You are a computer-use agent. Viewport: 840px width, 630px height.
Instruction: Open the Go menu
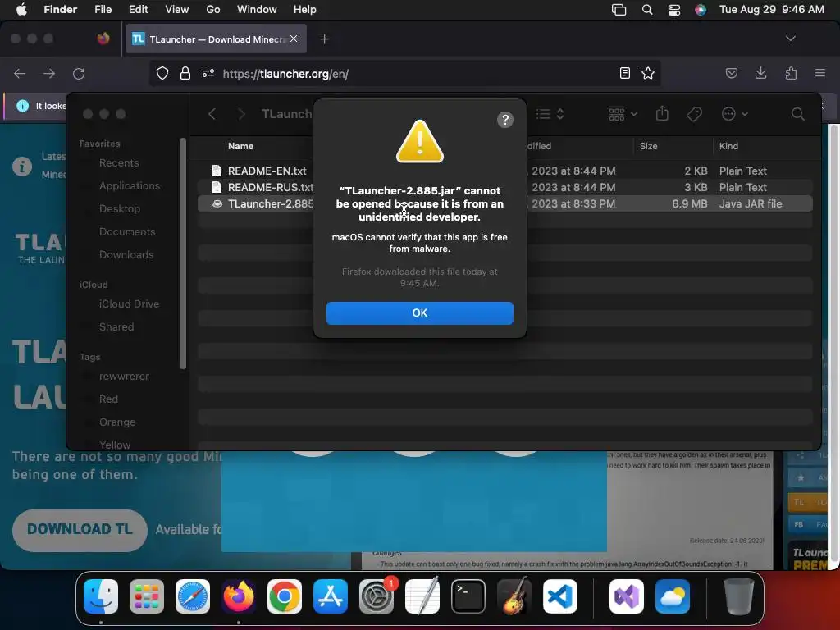click(x=213, y=10)
